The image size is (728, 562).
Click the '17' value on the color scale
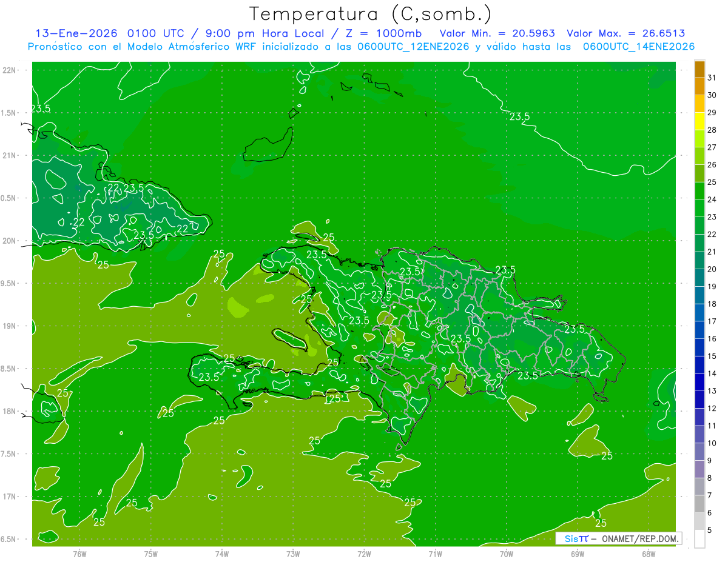coord(712,321)
